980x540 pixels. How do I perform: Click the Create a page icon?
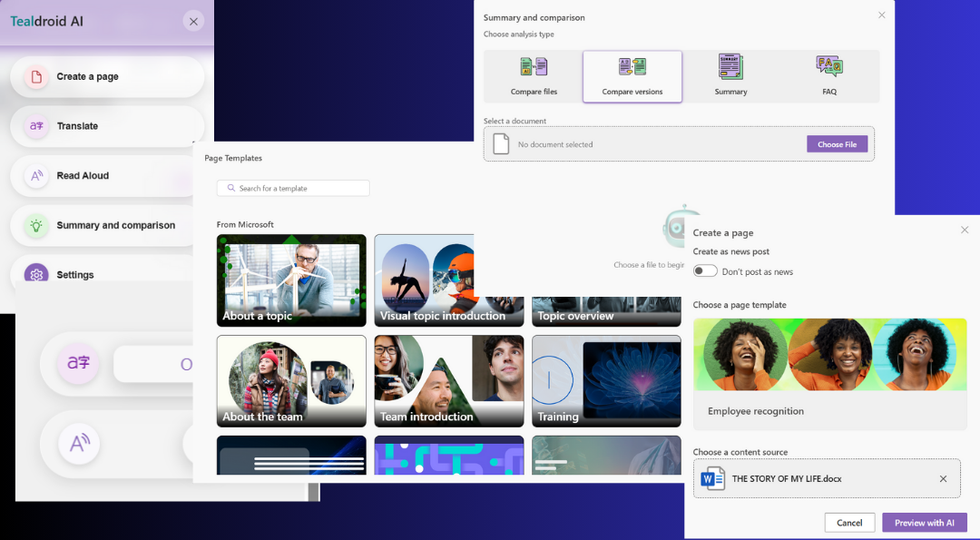[36, 77]
